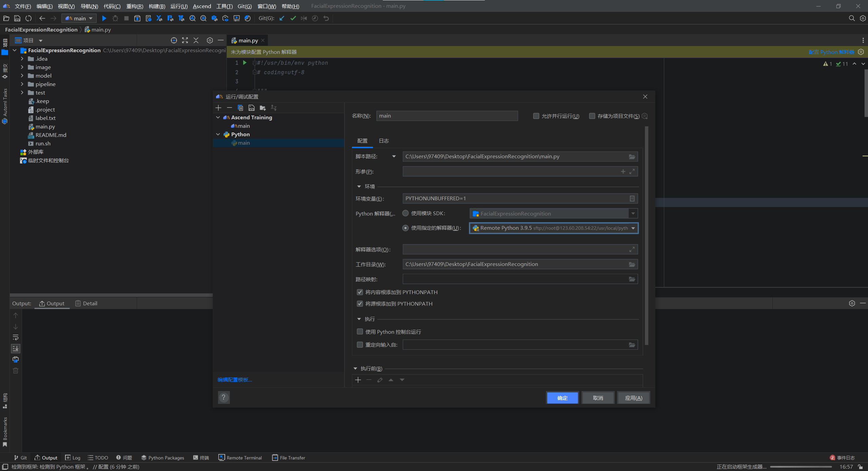Collapse all items in project panel
The width and height of the screenshot is (868, 471).
pos(196,40)
